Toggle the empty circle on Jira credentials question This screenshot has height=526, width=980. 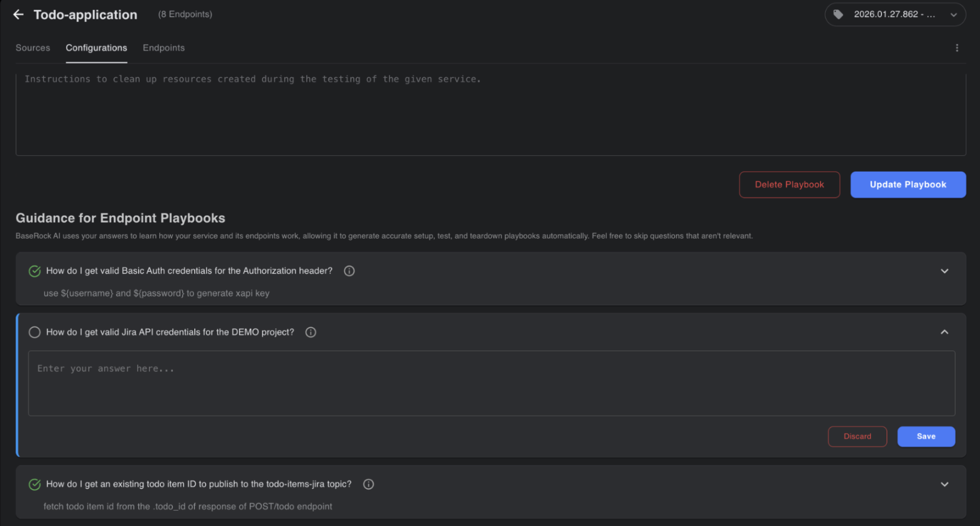coord(35,332)
